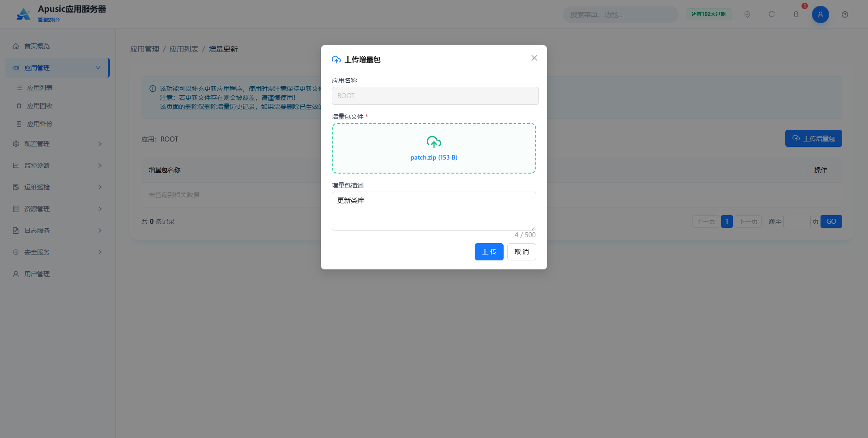Screen dimensions: 868x438
Task: Click the 增量包描述 text area
Action: [x=434, y=211]
